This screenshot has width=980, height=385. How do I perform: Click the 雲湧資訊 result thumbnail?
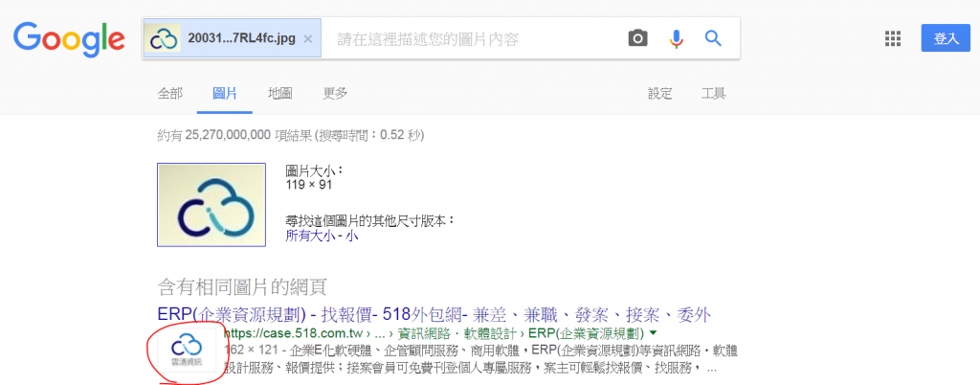click(188, 350)
